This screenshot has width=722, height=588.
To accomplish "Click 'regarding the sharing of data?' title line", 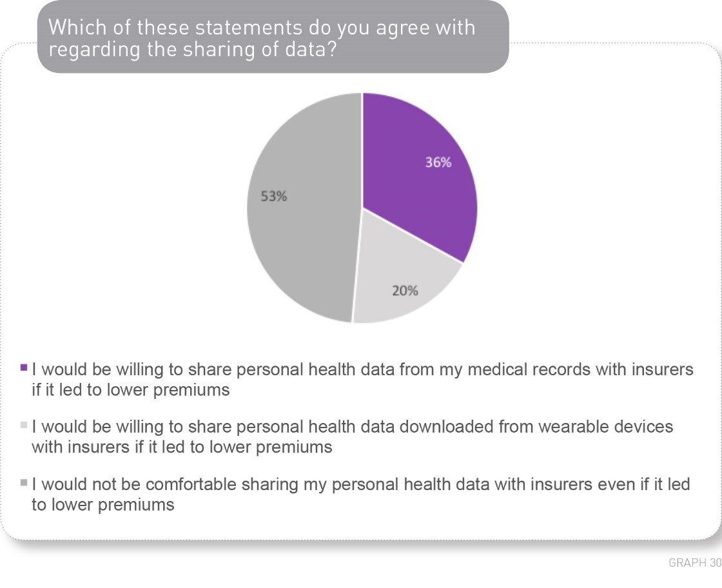I will pyautogui.click(x=193, y=49).
